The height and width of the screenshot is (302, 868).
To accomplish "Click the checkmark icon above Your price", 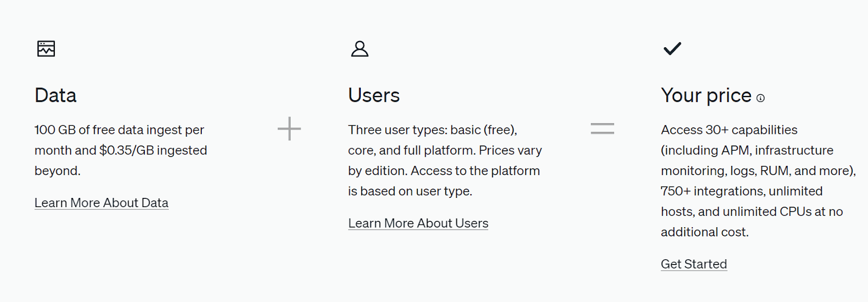I will pyautogui.click(x=672, y=49).
